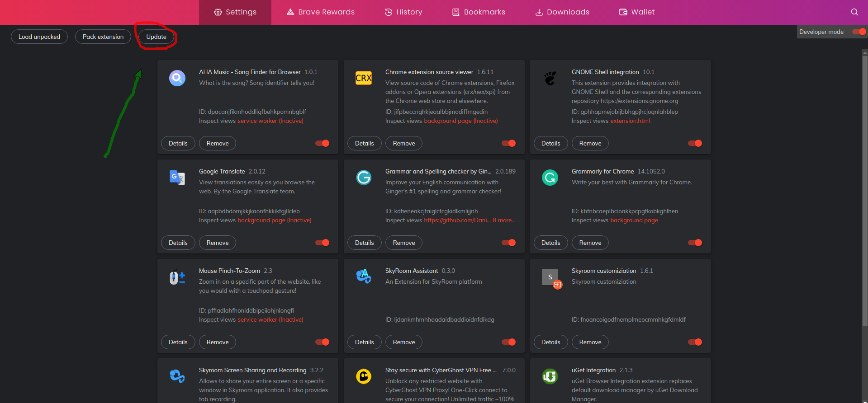This screenshot has width=868, height=403.
Task: Turn off Developer mode
Action: pyautogui.click(x=859, y=32)
